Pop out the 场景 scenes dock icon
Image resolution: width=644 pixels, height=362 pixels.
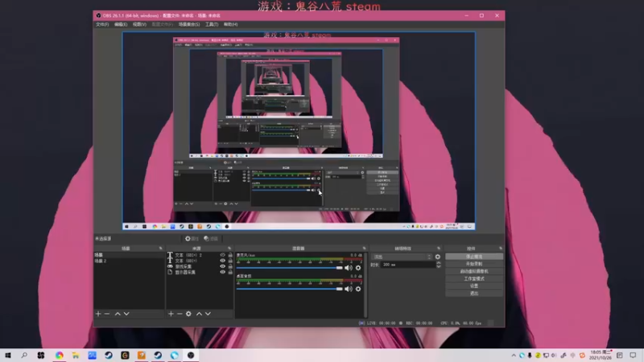point(160,249)
